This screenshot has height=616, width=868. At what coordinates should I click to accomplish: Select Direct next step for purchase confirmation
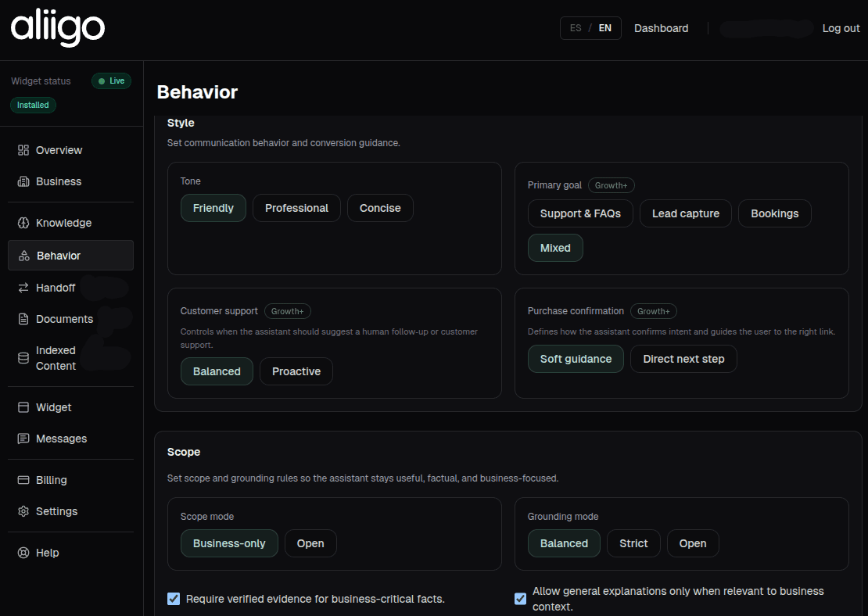click(683, 358)
